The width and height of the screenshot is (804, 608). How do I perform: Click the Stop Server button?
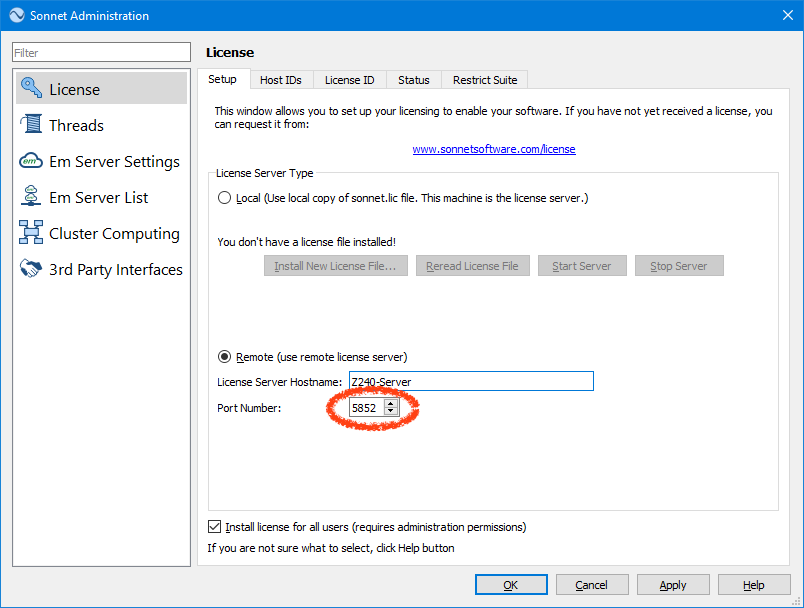click(679, 266)
